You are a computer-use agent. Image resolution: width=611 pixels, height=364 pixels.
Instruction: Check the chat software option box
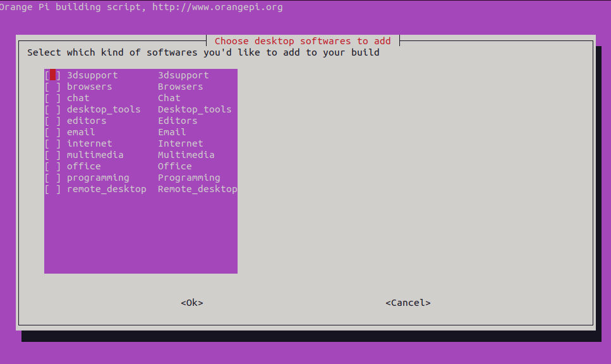[53, 98]
